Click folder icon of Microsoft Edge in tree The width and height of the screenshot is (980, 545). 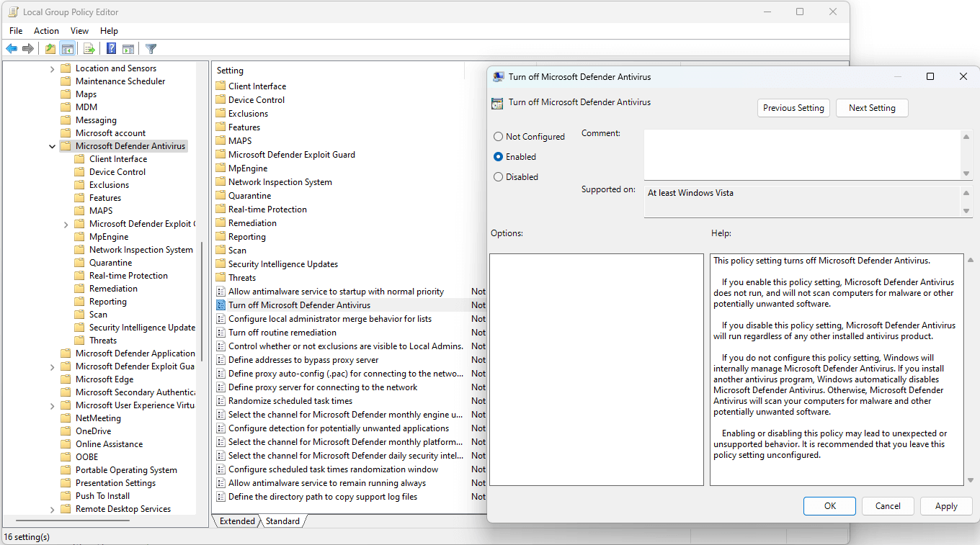pos(66,379)
